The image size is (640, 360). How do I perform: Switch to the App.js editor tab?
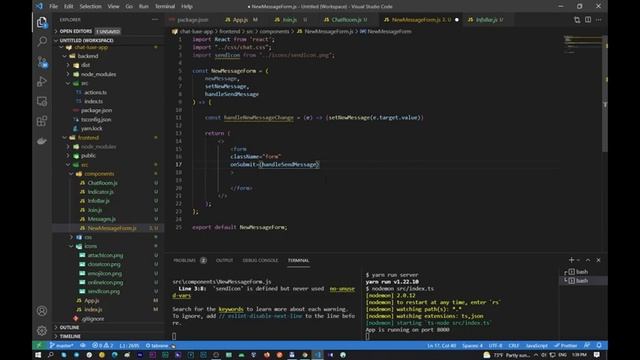[241, 20]
